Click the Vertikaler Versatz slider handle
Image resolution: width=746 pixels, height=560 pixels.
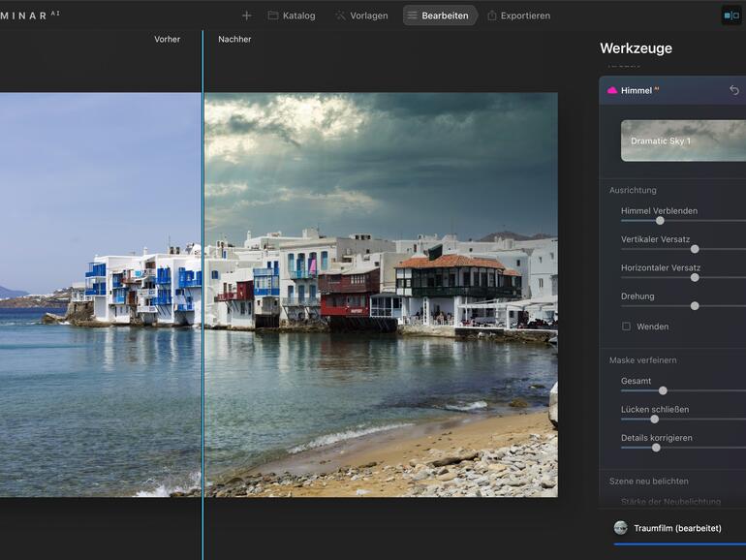[695, 249]
